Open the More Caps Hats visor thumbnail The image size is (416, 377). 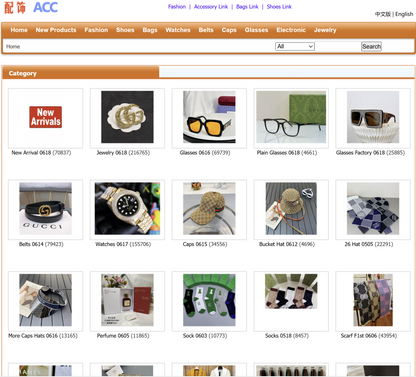[45, 301]
